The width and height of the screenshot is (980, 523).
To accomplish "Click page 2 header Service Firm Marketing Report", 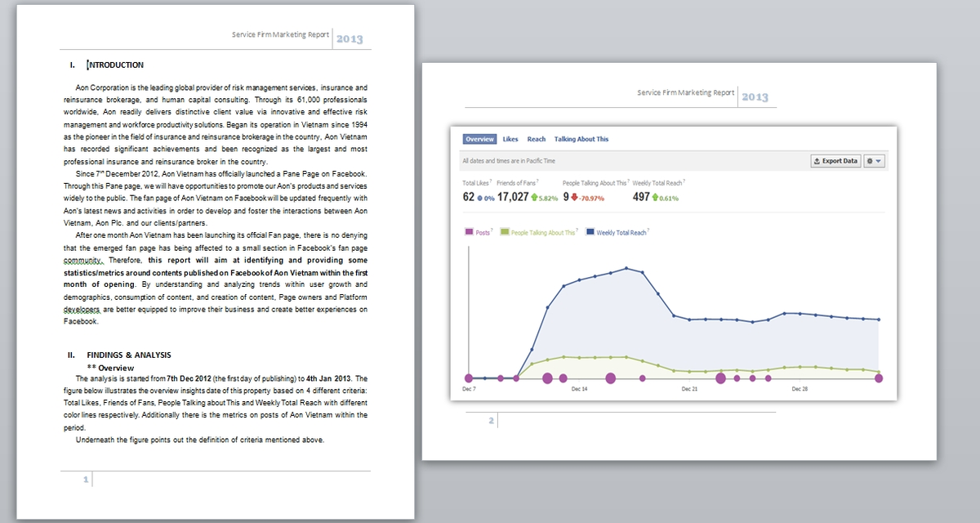I will pyautogui.click(x=686, y=92).
